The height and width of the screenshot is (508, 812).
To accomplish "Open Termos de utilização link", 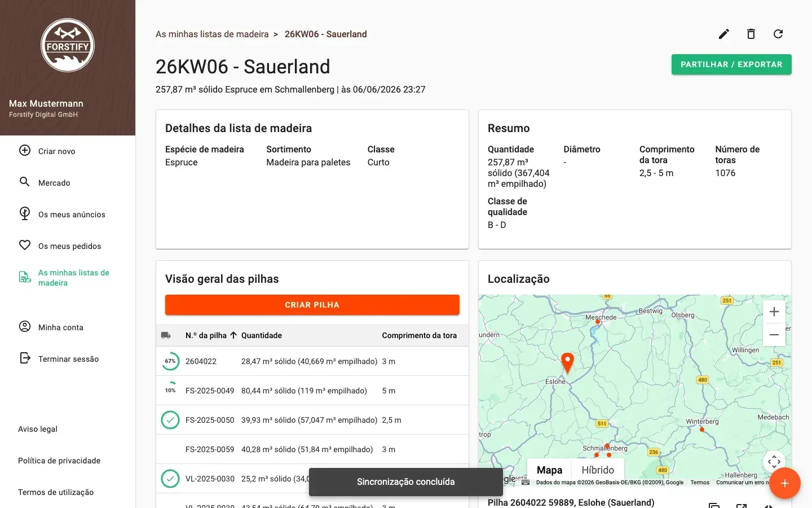I will coord(56,492).
